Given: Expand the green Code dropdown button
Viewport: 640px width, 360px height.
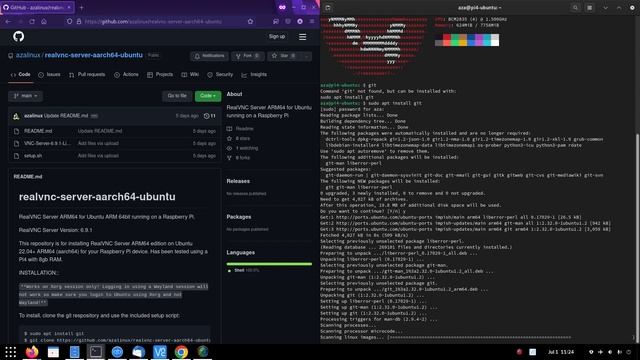Looking at the screenshot, I should coord(208,96).
